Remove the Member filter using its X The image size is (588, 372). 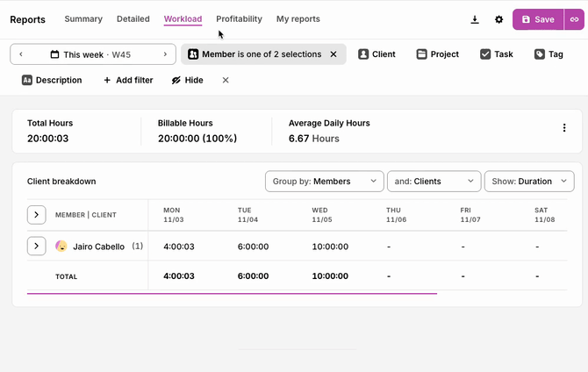tap(333, 54)
